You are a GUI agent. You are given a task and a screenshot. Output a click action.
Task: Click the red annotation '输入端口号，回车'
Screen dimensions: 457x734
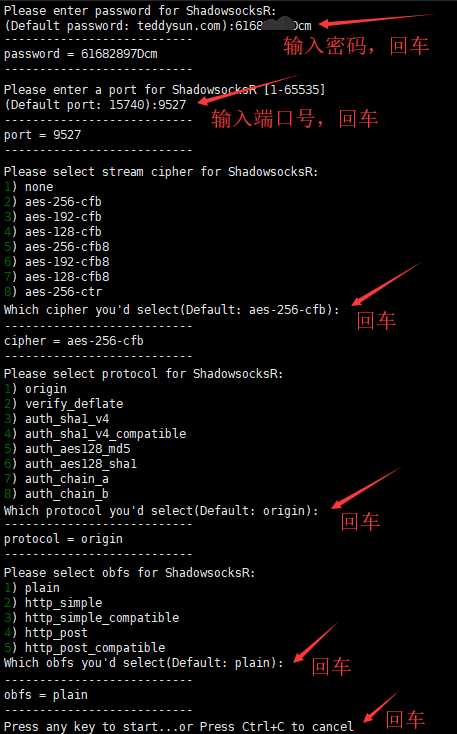(x=295, y=119)
